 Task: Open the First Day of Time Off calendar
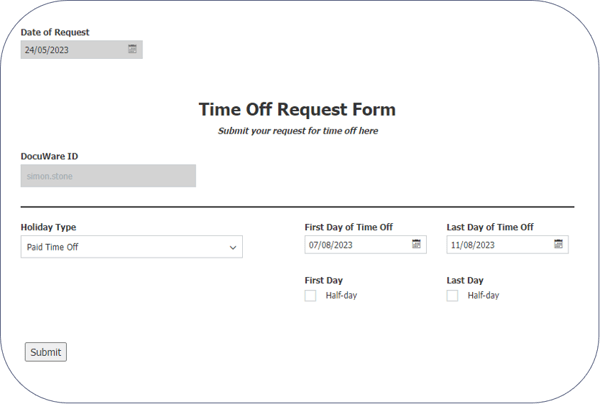(x=416, y=245)
